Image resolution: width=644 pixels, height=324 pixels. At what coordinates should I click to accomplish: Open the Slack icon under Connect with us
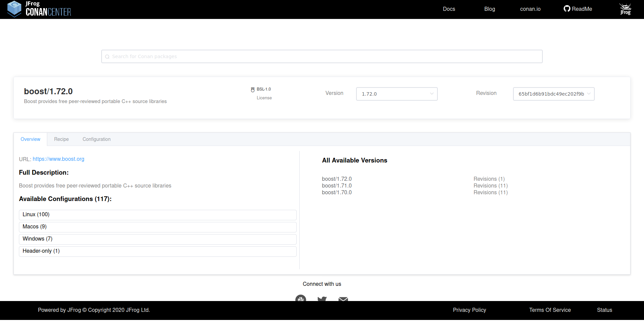[301, 298]
